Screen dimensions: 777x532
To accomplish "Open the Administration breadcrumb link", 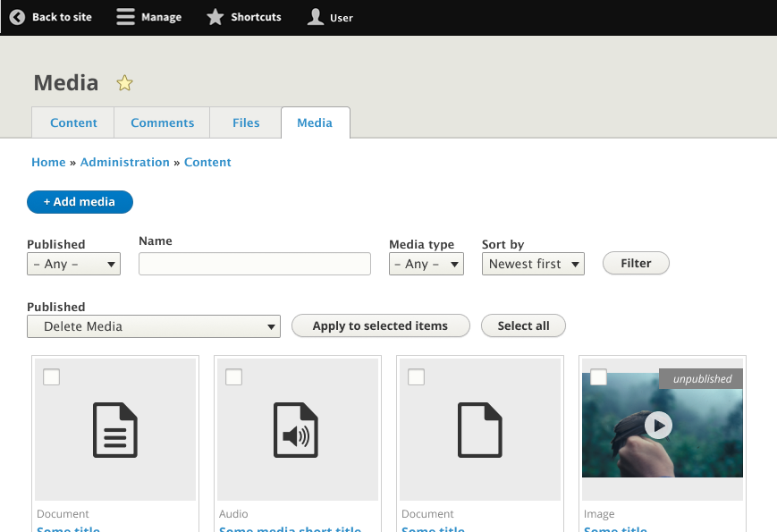I will point(125,163).
